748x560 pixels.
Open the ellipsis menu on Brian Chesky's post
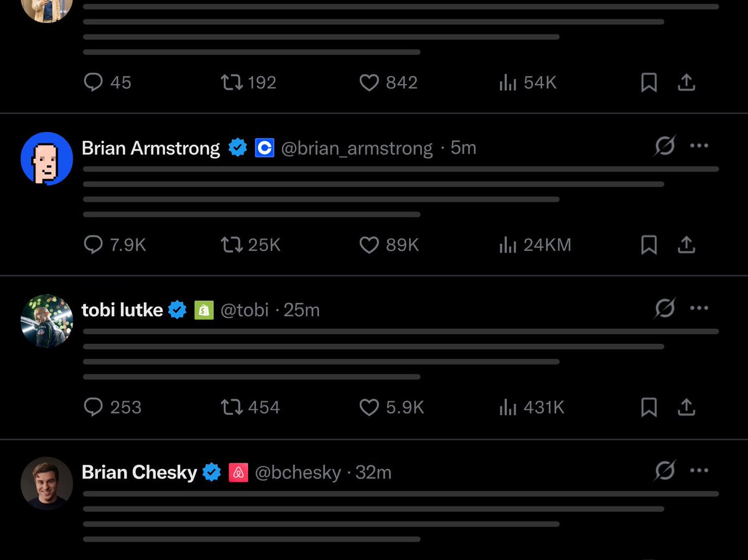[699, 470]
